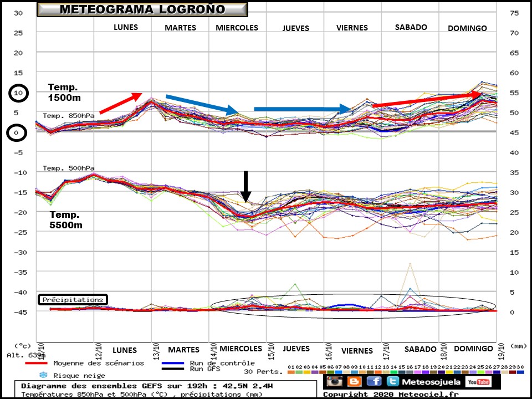Click the top VIERNES day header
Viewport: 532px width, 399px height.
(x=352, y=28)
